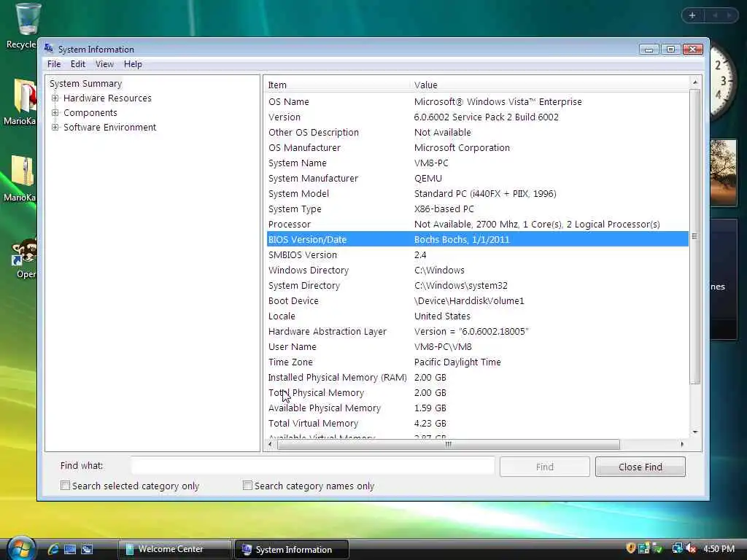This screenshot has width=747, height=560.
Task: Click the System Information title bar icon
Action: pos(49,48)
